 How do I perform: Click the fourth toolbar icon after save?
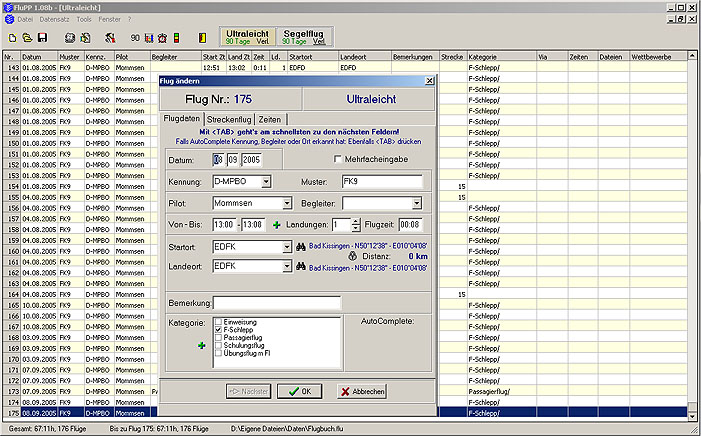(70, 38)
